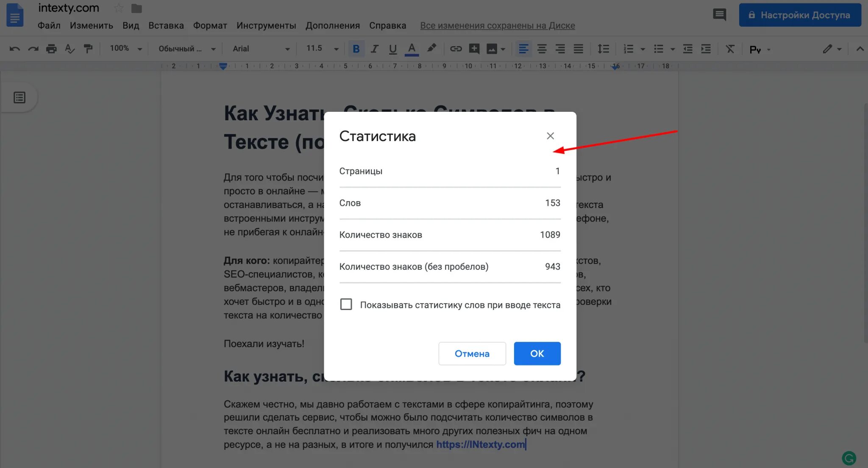Viewport: 868px width, 468px height.
Task: Expand the 11.5 font size dropdown
Action: [x=322, y=48]
